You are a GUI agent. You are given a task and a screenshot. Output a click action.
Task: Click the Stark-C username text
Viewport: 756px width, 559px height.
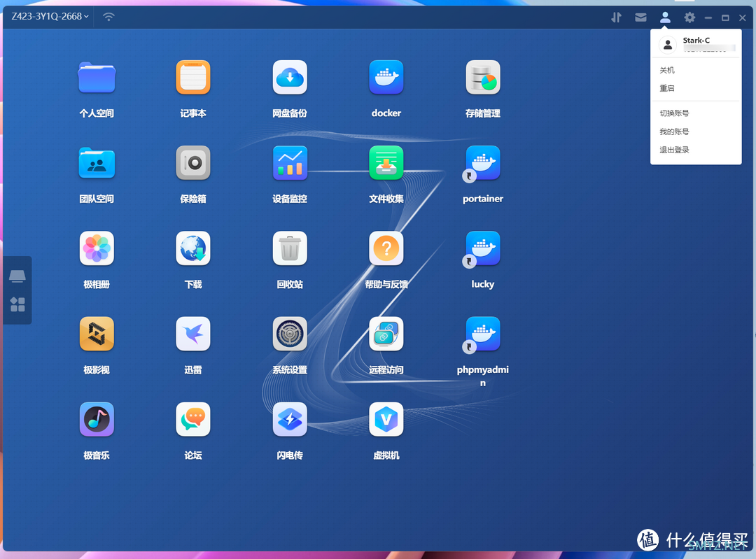pos(696,41)
